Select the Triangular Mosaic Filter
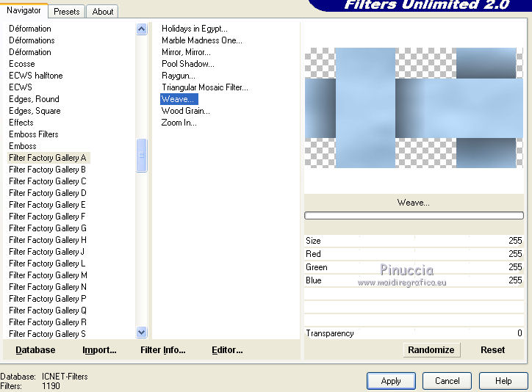 click(x=204, y=87)
